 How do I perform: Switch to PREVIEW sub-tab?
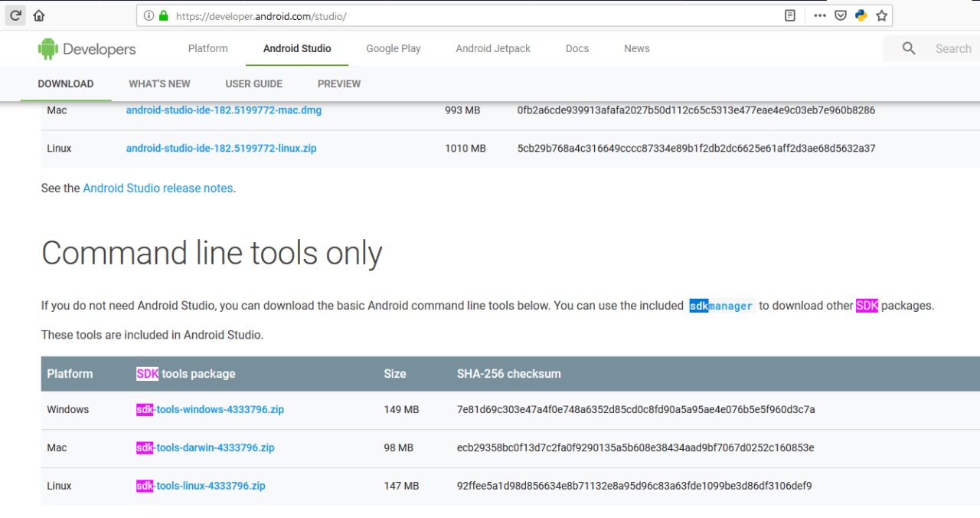339,84
